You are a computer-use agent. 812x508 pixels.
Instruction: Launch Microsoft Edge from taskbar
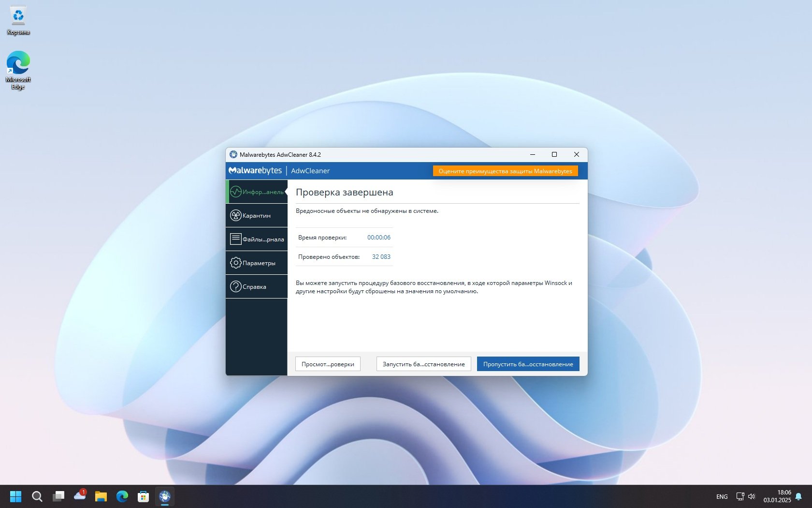[122, 496]
